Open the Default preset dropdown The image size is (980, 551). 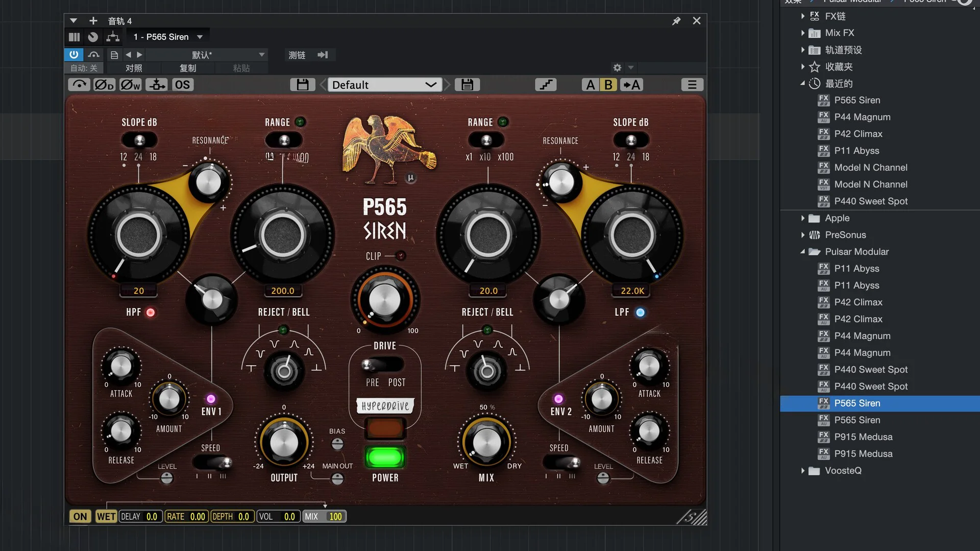coord(384,85)
